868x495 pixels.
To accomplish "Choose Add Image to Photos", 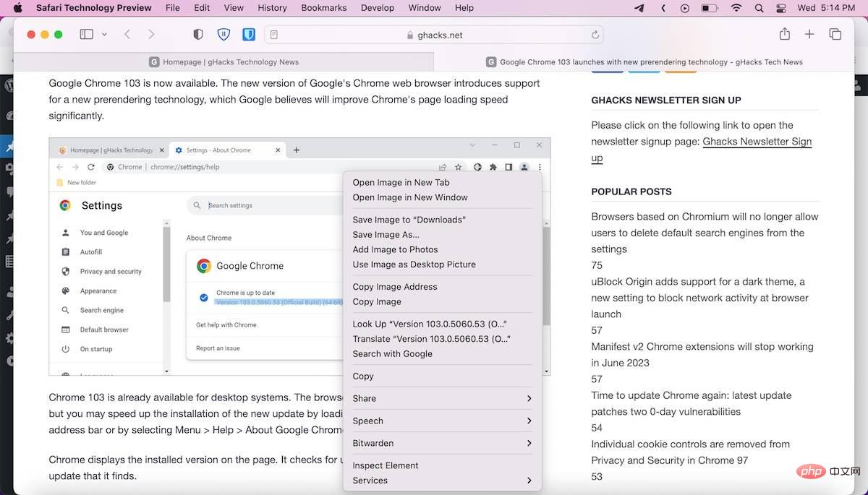I will pos(442,249).
